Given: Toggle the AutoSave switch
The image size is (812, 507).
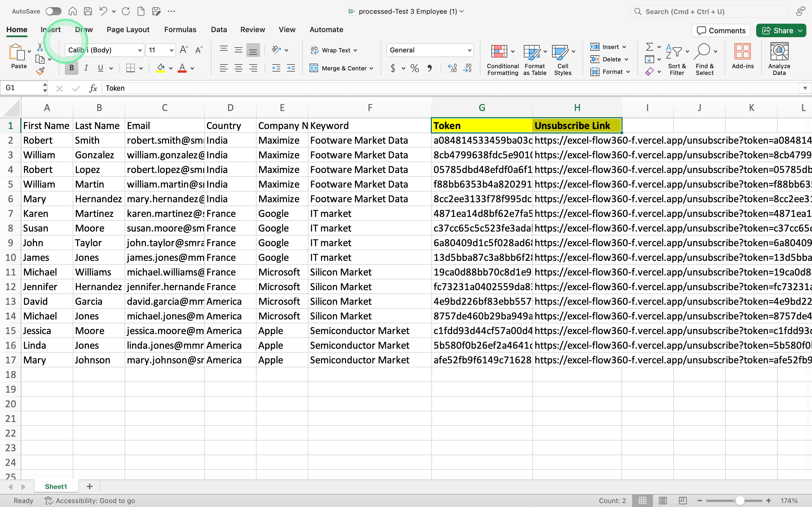Looking at the screenshot, I should (x=54, y=11).
